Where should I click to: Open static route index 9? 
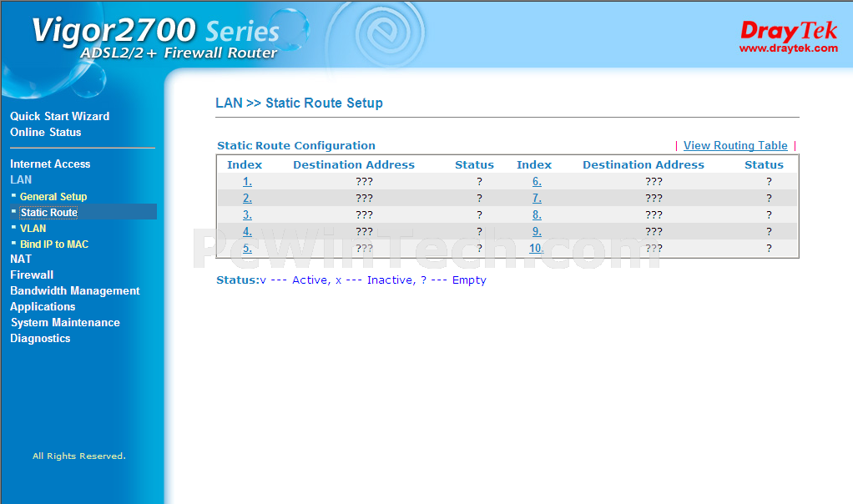537,232
